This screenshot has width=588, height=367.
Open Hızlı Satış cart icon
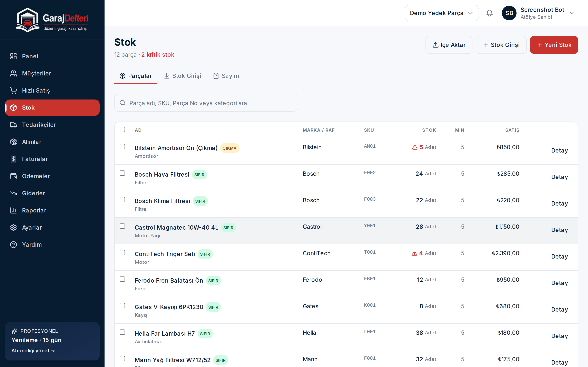coord(13,90)
